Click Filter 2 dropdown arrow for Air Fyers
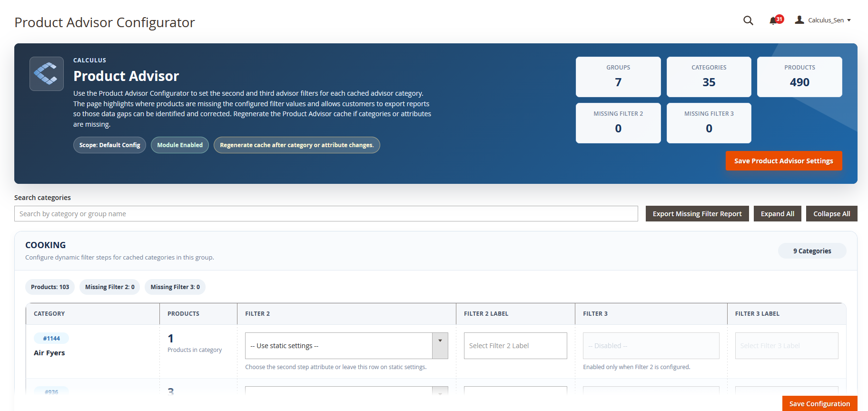 coord(440,346)
